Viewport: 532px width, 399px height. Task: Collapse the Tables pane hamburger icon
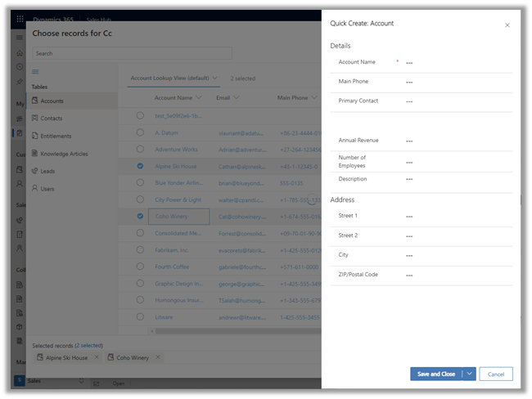pyautogui.click(x=34, y=72)
